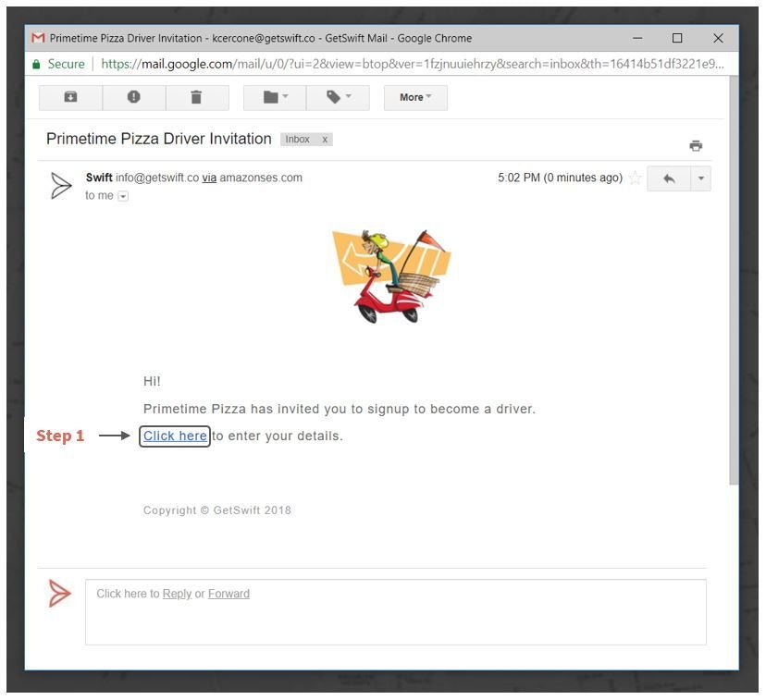
Task: Delete the email with the trash icon
Action: coord(197,98)
